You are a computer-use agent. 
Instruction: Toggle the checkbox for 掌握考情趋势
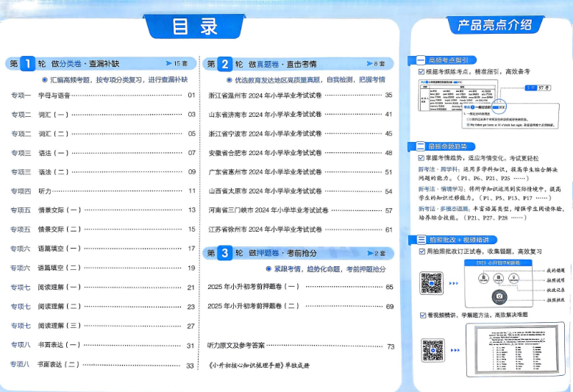coord(421,158)
